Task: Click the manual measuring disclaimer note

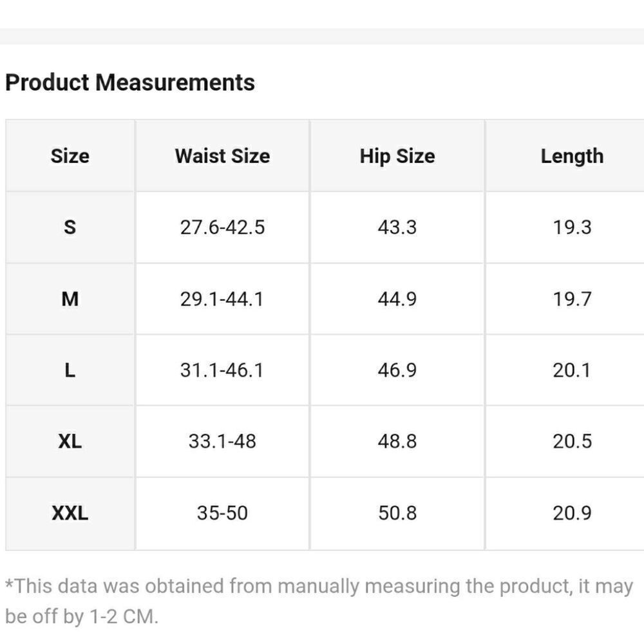Action: pyautogui.click(x=319, y=601)
